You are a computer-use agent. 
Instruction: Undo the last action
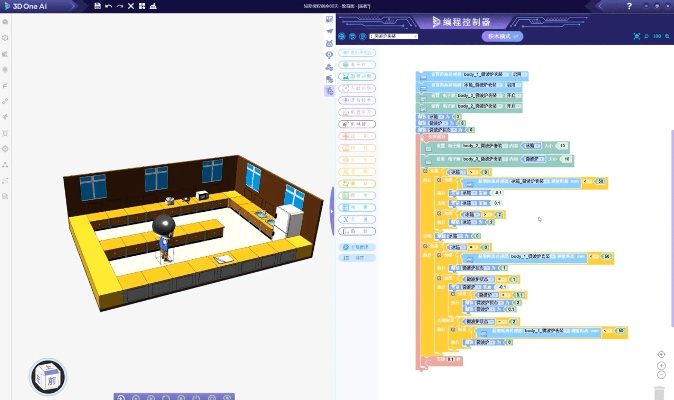[108, 6]
